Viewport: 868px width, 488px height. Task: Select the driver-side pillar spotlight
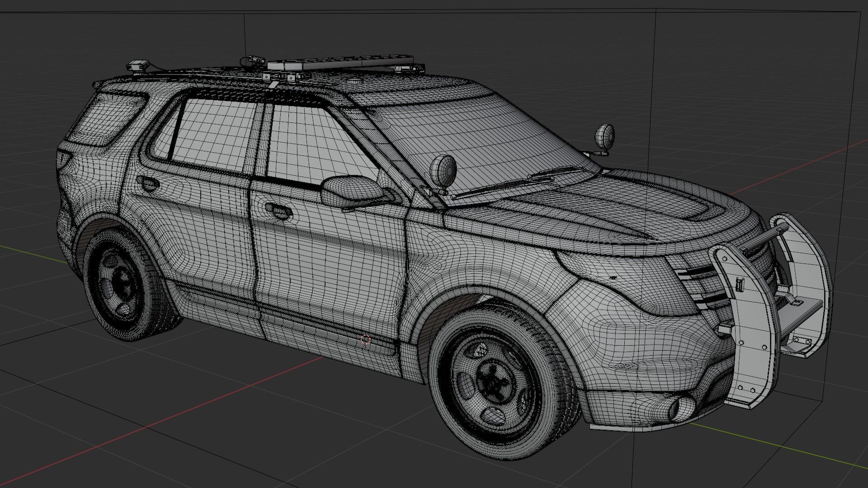point(442,172)
